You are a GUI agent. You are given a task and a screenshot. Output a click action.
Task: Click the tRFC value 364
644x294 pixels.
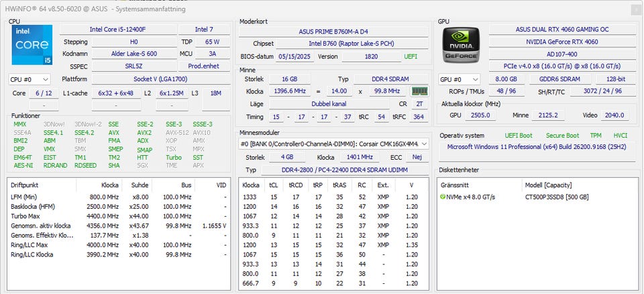(419, 117)
